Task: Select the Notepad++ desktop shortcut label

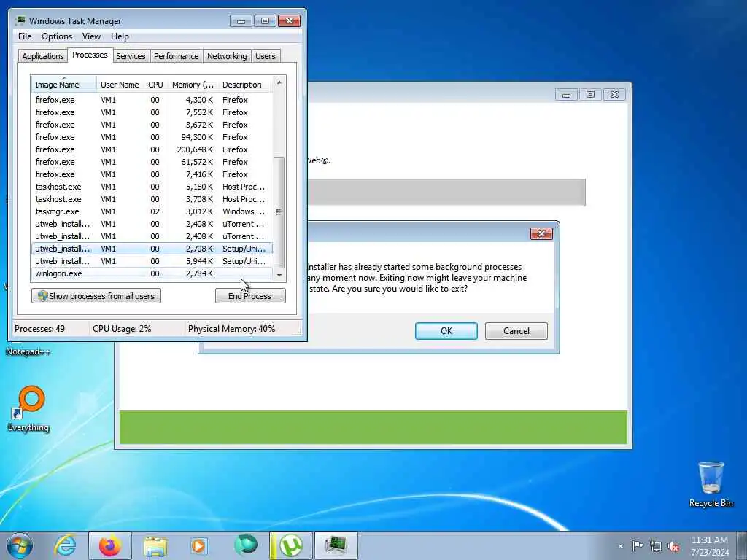Action: 28,352
